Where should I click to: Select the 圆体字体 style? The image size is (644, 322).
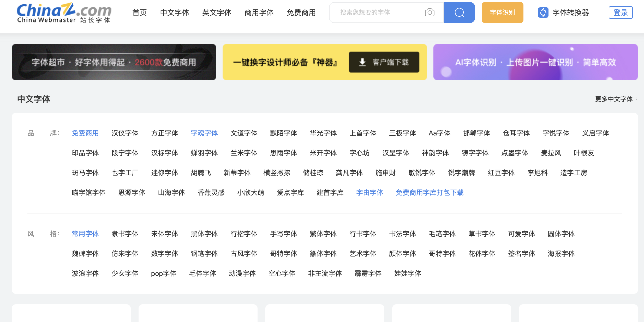coord(561,234)
